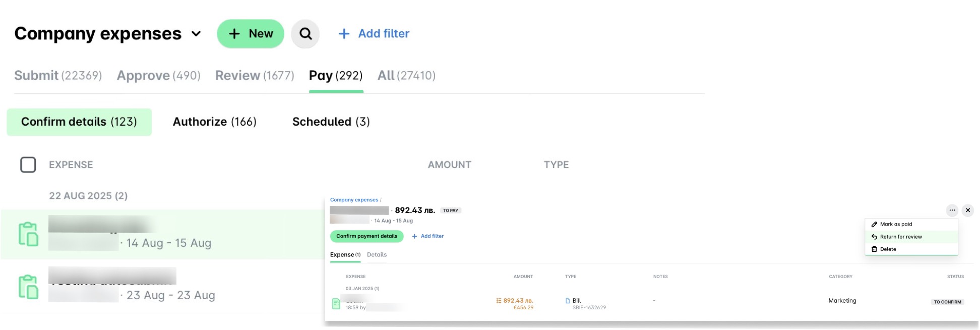Click Confirm payment details button

(367, 236)
